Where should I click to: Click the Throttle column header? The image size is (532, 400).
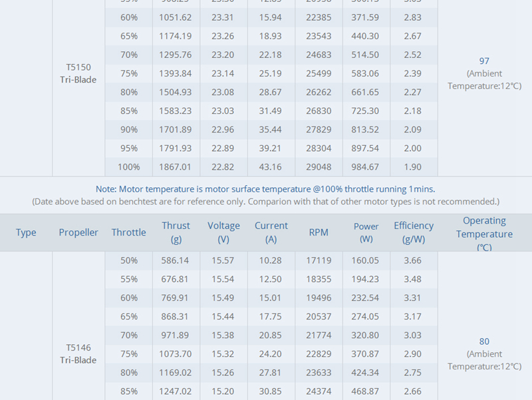129,232
